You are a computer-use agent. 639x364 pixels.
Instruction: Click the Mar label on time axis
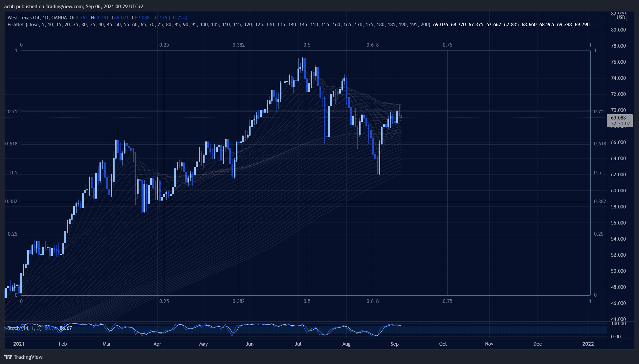[x=107, y=344]
